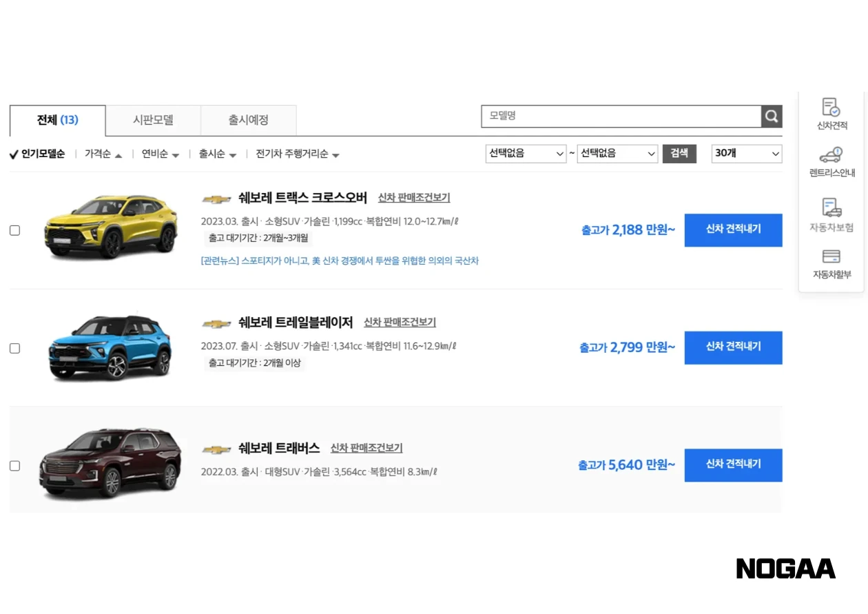The height and width of the screenshot is (614, 868).
Task: Select the 자동차할부 sidebar icon
Action: (831, 265)
